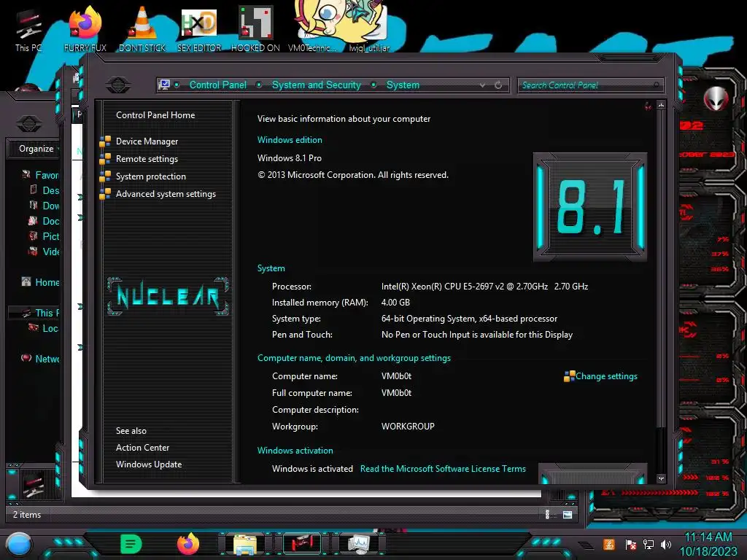747x560 pixels.
Task: Open DONT STICK VLC desktop shortcut
Action: tap(142, 29)
